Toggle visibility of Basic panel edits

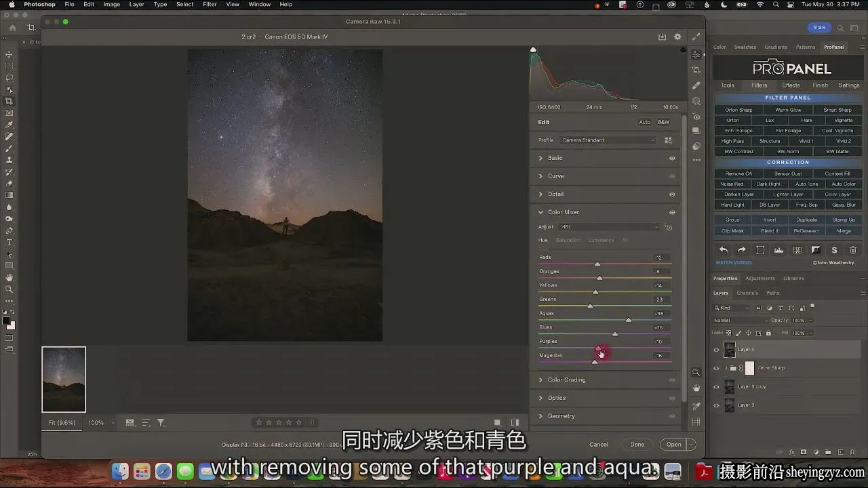click(x=672, y=158)
